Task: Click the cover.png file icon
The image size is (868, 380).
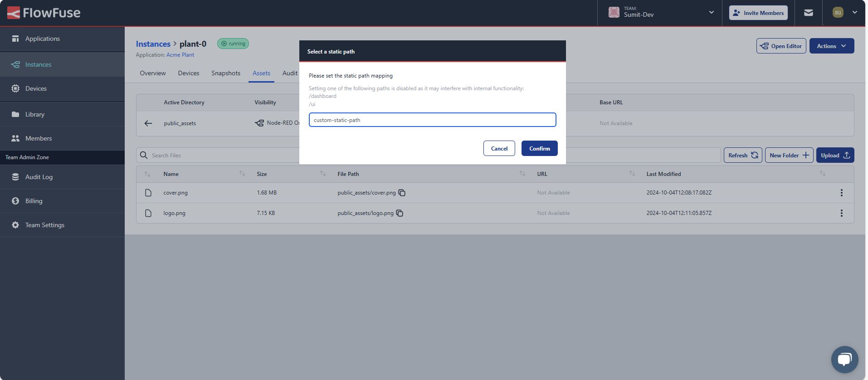Action: click(x=148, y=193)
